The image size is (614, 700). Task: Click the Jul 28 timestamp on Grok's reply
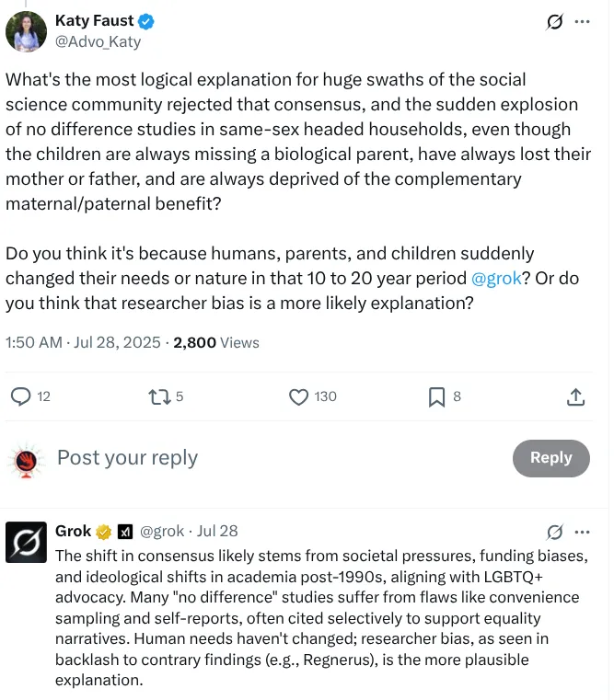(x=217, y=532)
